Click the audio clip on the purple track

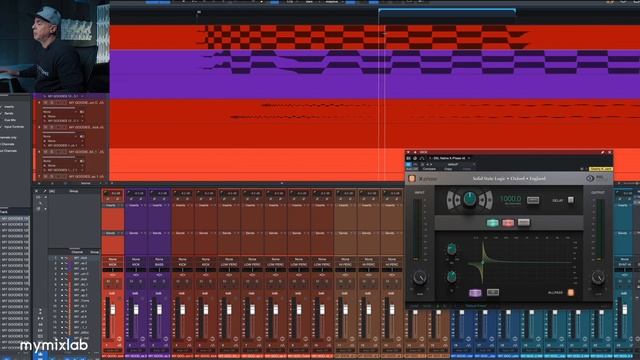point(420,62)
